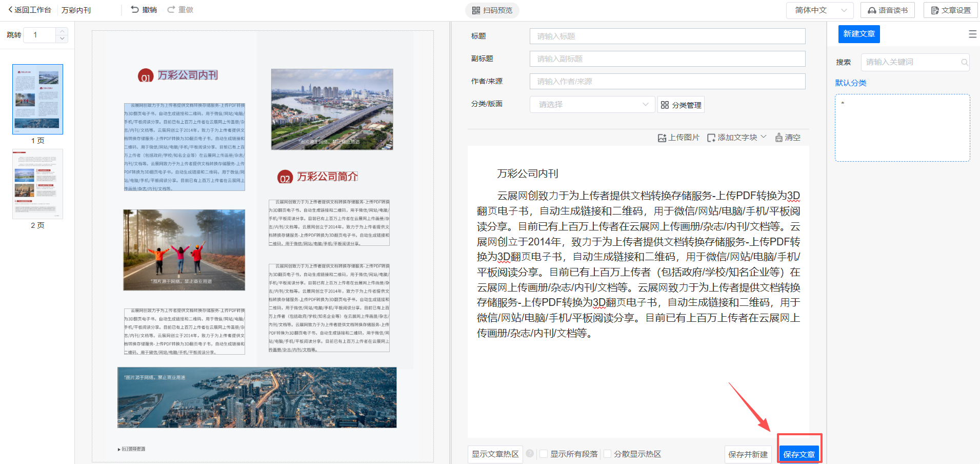The image size is (980, 464).
Task: Open the voice reading feature
Action: [x=887, y=10]
